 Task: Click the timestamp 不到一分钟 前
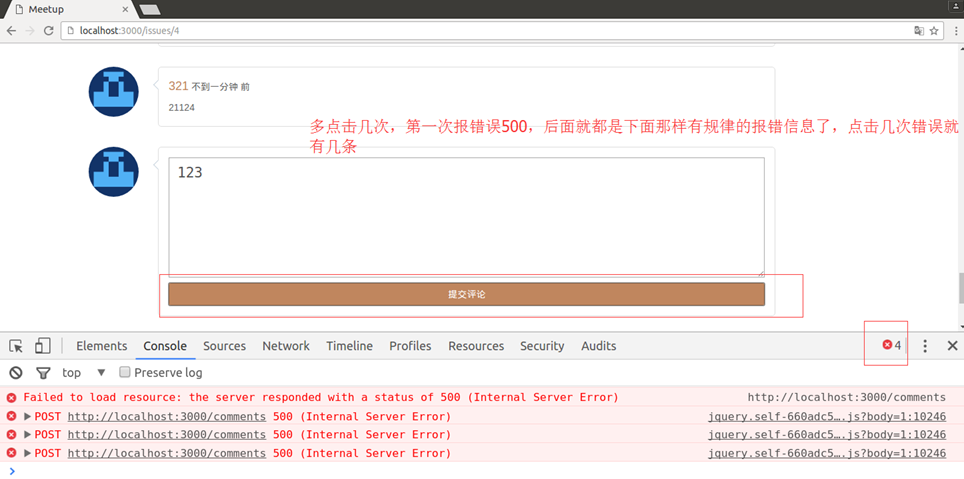221,87
